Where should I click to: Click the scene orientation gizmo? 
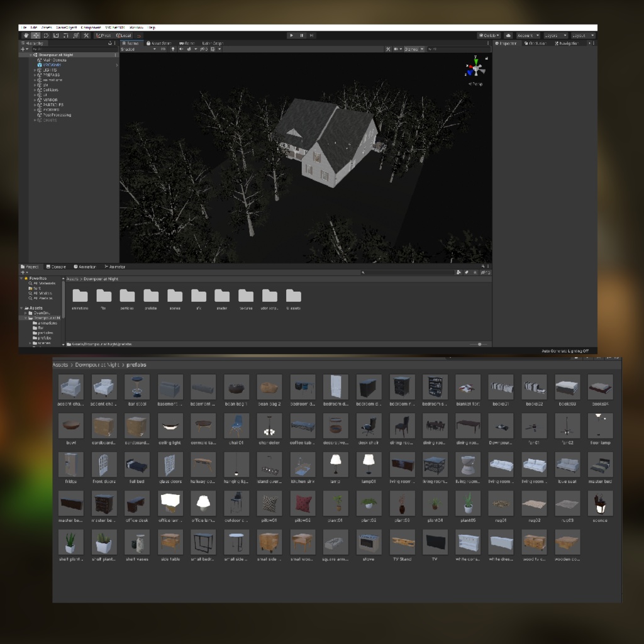[x=475, y=68]
